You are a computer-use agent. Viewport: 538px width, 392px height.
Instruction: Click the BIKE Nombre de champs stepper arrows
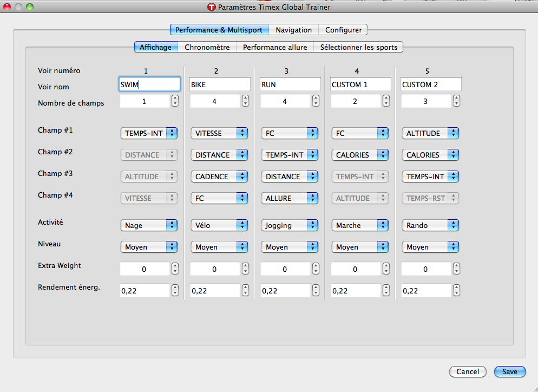pyautogui.click(x=245, y=101)
